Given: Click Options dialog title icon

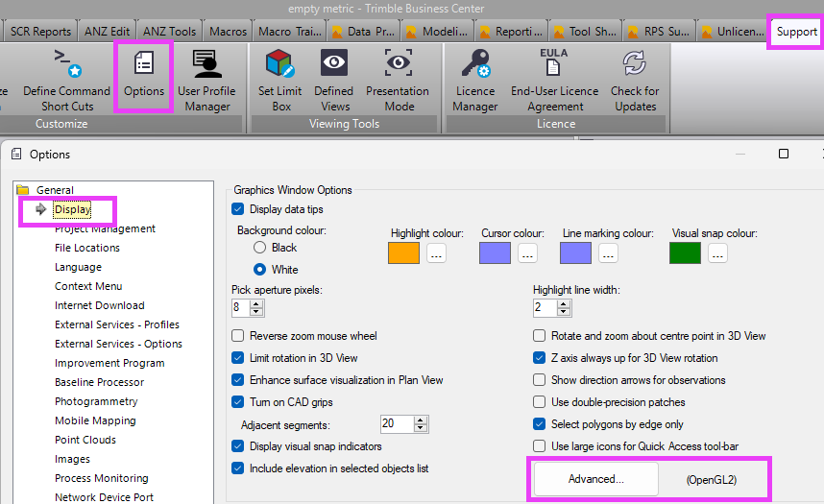Looking at the screenshot, I should pos(16,154).
